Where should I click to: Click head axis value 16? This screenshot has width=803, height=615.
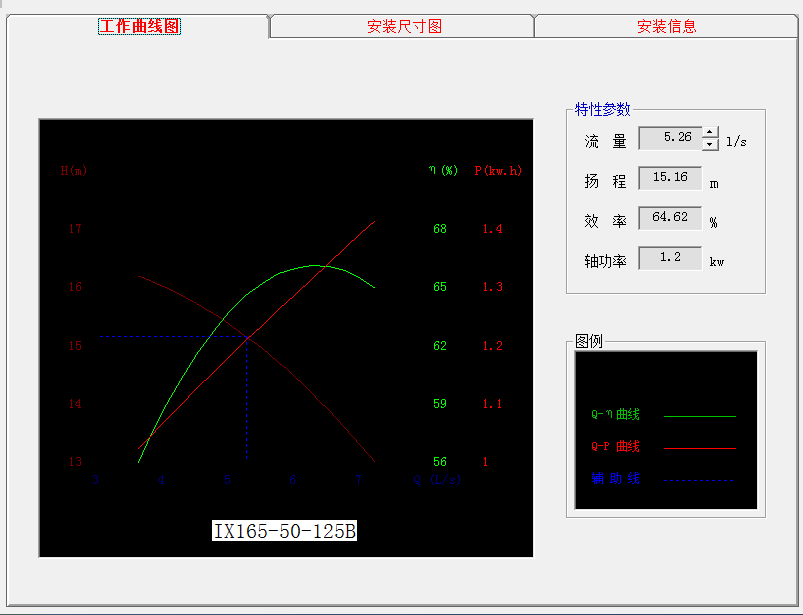tap(75, 287)
